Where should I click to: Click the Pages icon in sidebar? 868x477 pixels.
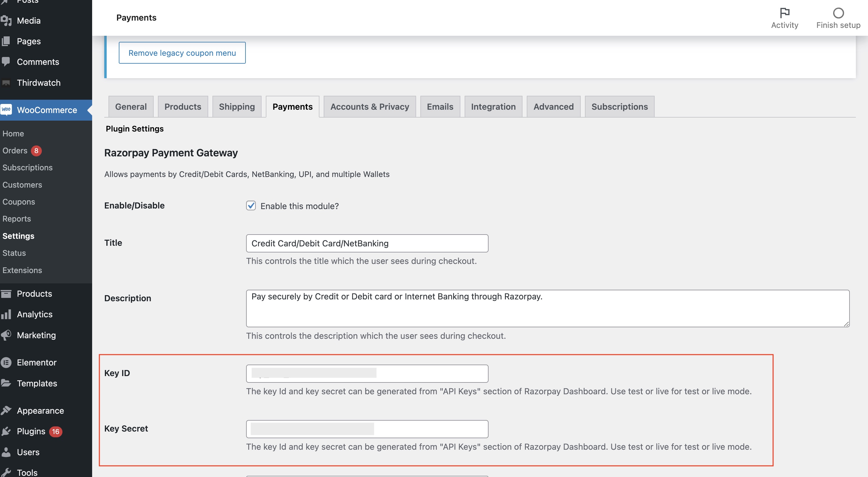pos(6,41)
